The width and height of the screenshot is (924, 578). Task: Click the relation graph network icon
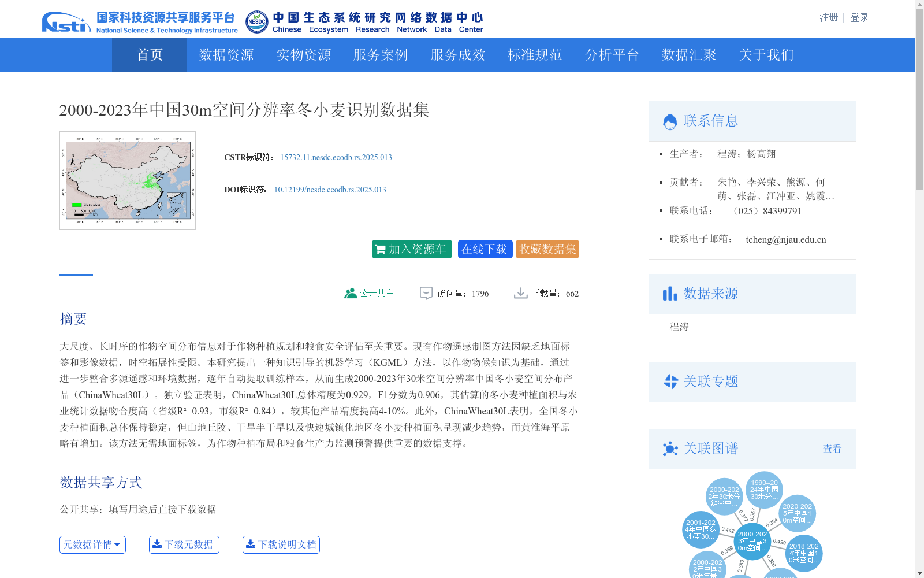pyautogui.click(x=670, y=449)
